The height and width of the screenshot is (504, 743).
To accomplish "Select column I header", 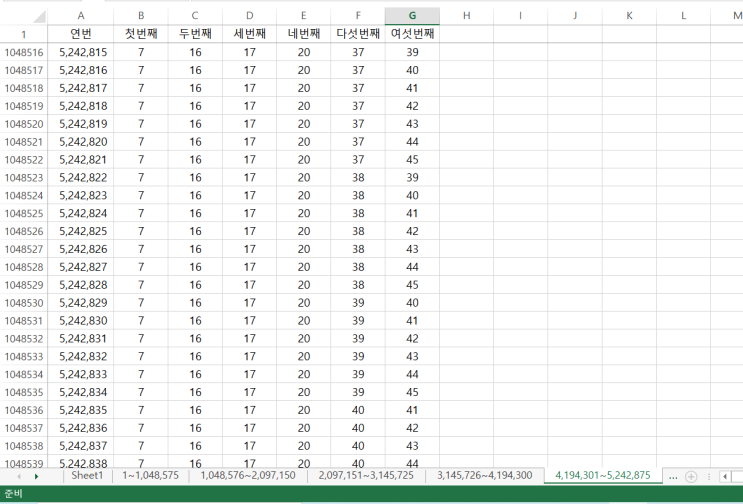I will 520,16.
